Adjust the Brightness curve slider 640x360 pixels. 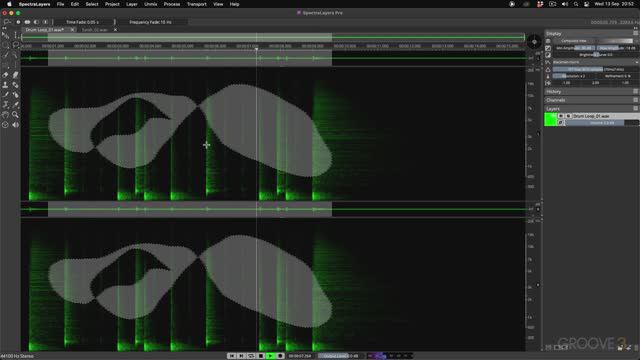[x=596, y=55]
